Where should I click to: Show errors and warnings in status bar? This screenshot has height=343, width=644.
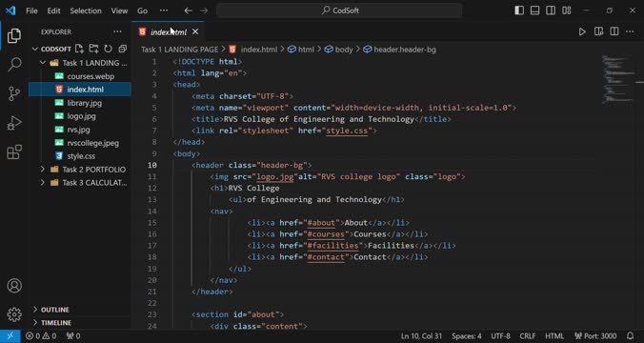[x=41, y=336]
